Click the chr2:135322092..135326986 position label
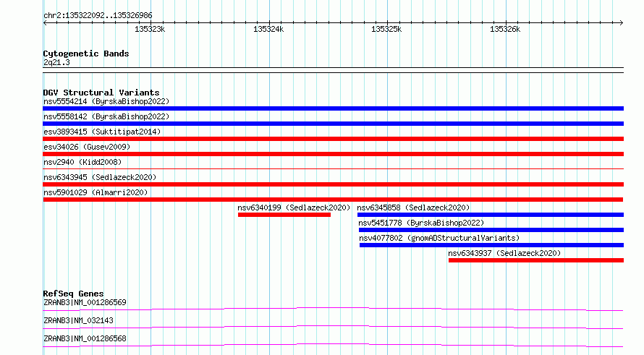This screenshot has height=355, width=644. (98, 16)
